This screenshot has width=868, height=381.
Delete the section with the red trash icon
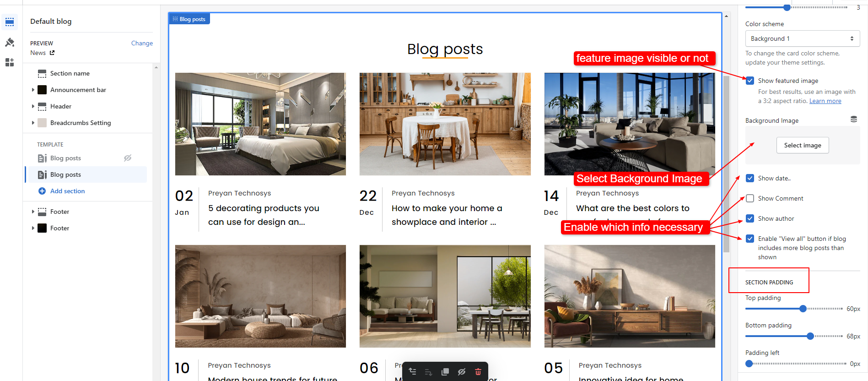(478, 372)
